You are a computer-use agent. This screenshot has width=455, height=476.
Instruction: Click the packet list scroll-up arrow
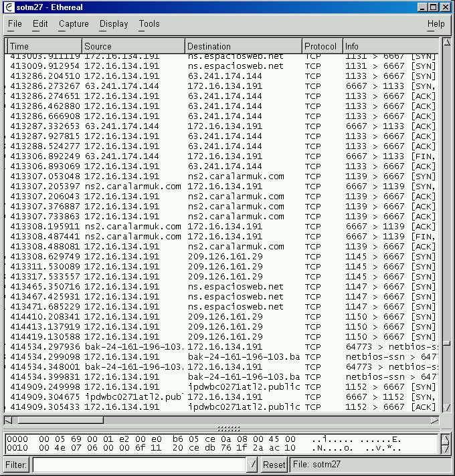click(446, 43)
